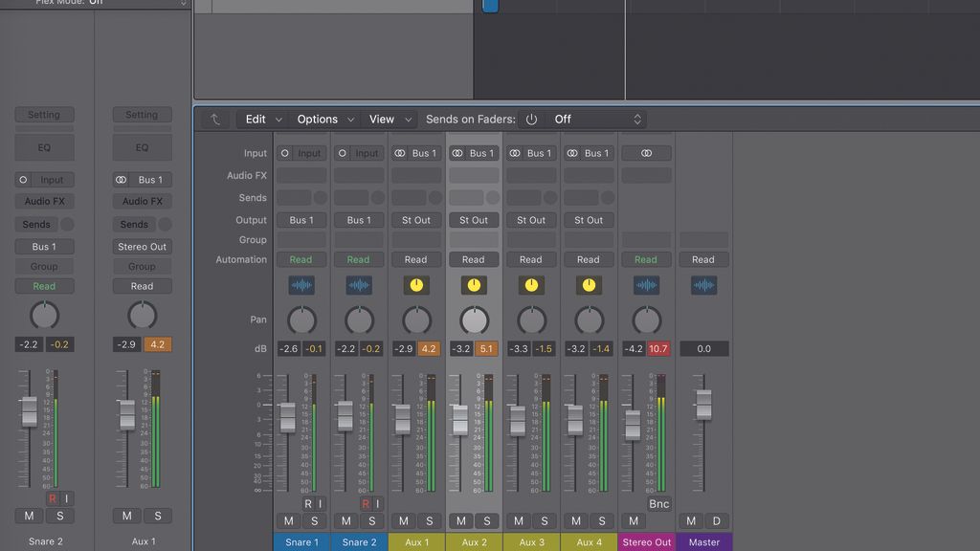The height and width of the screenshot is (551, 980).
Task: Solo the Aux 2 channel strip
Action: coord(486,521)
